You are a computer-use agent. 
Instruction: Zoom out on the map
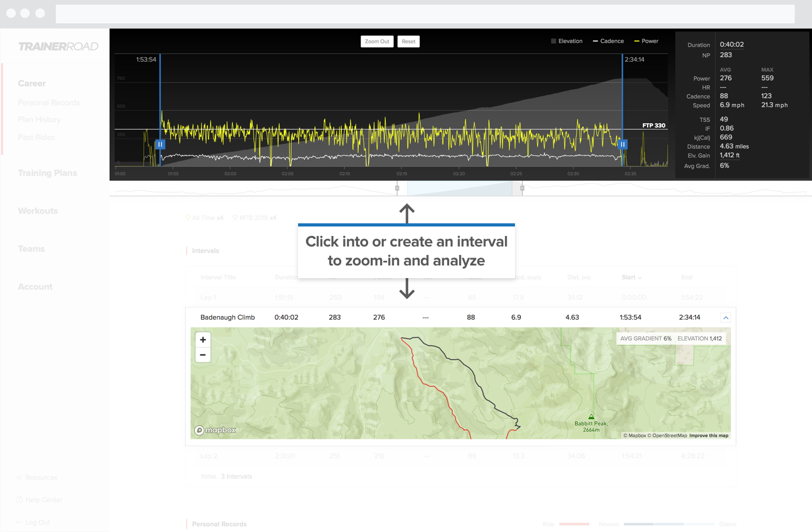203,355
